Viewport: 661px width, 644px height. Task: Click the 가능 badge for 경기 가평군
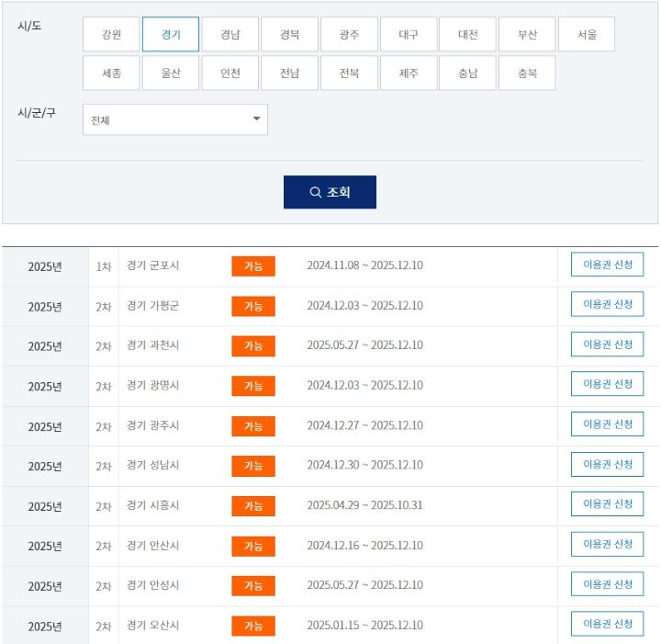tap(253, 306)
